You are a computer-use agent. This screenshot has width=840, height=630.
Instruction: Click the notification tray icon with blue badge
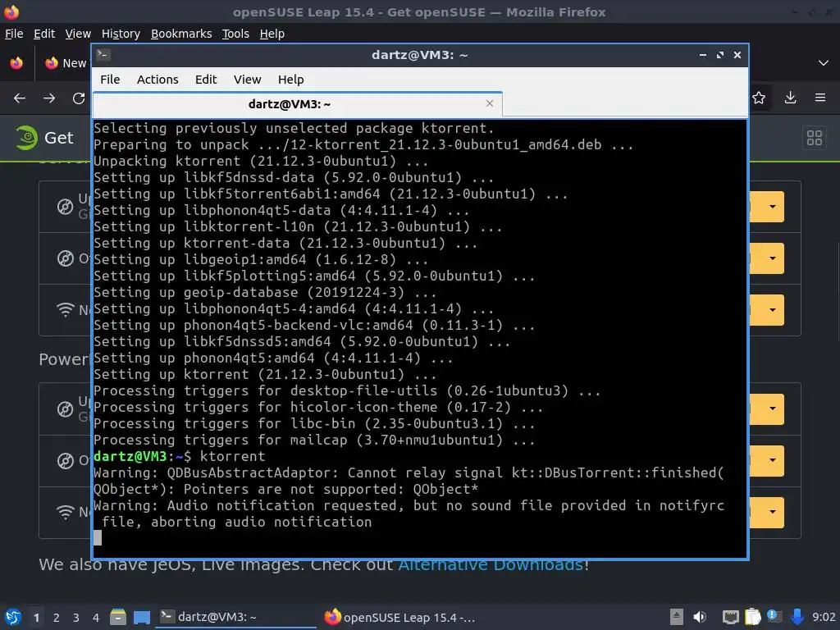774,617
